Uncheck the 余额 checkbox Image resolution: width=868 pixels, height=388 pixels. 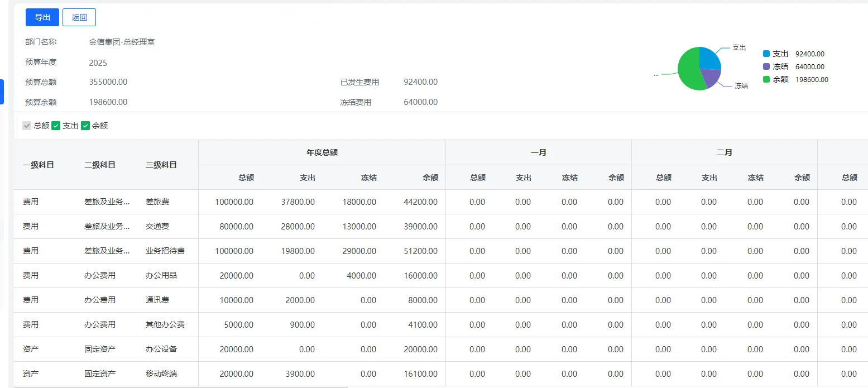(x=85, y=126)
